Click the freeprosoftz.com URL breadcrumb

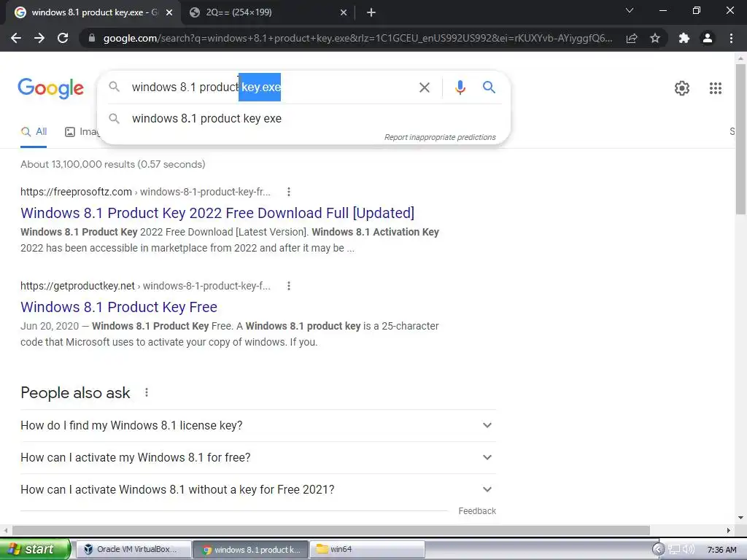tap(145, 192)
